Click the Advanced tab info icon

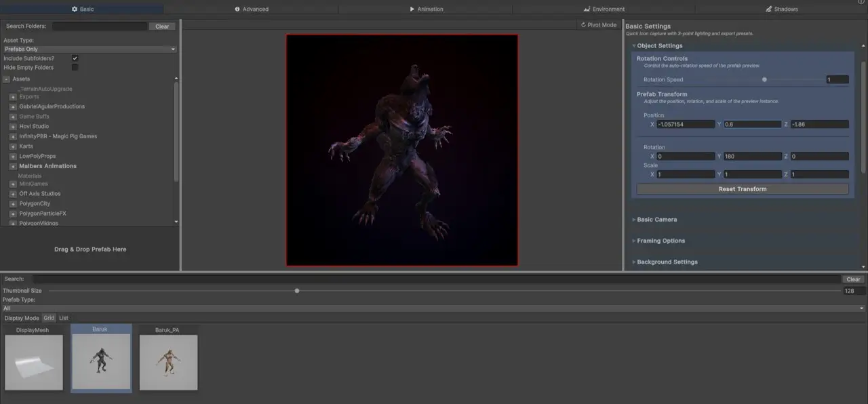point(237,9)
